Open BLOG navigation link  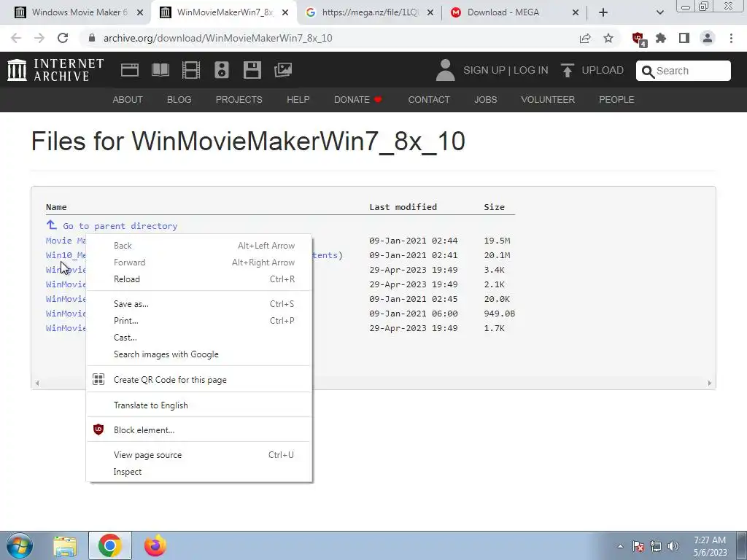[x=179, y=100]
